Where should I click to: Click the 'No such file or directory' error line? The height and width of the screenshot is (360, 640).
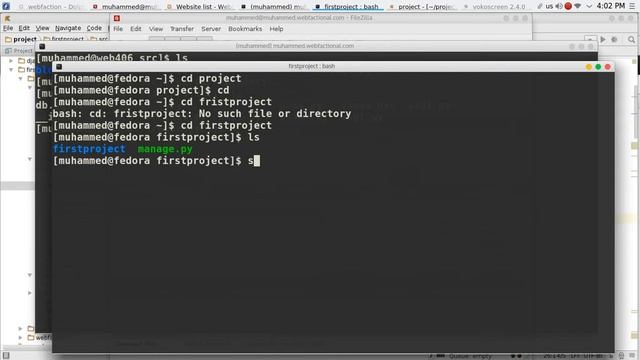(202, 113)
